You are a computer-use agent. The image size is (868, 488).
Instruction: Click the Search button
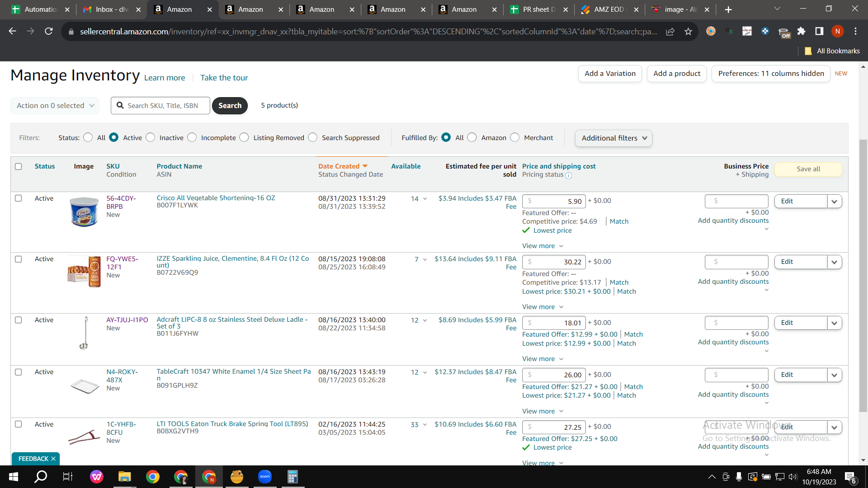coord(230,105)
